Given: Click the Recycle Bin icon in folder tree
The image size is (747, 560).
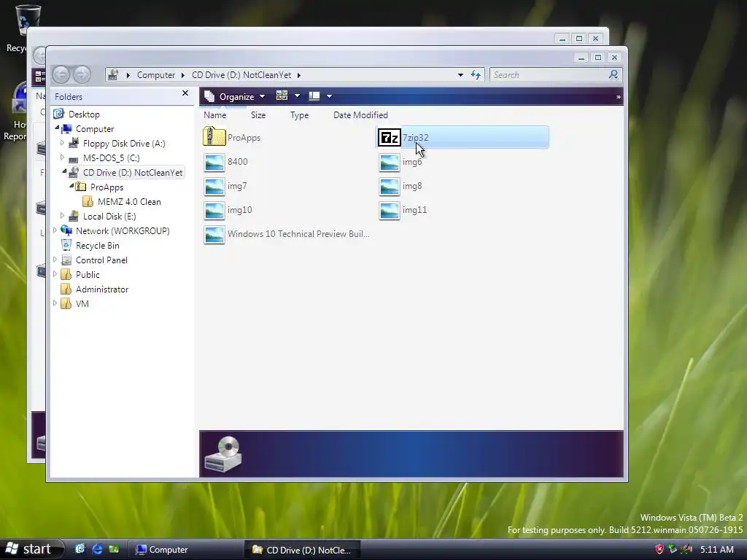Looking at the screenshot, I should (x=66, y=245).
